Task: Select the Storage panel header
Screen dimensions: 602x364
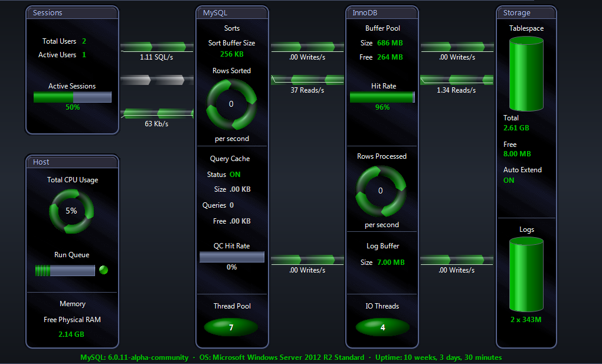Action: click(x=526, y=12)
